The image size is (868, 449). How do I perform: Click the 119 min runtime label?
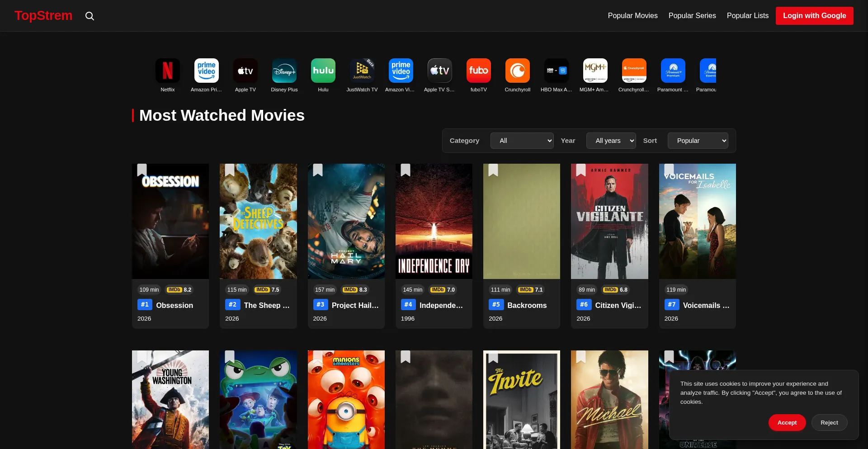pyautogui.click(x=676, y=290)
